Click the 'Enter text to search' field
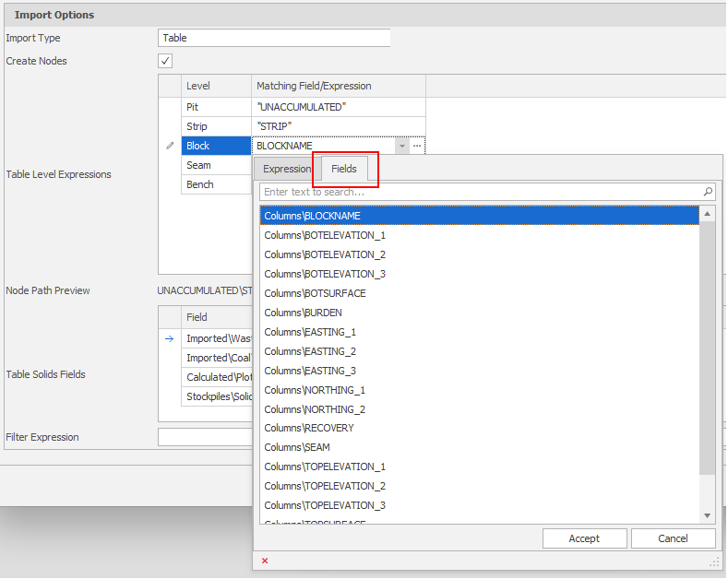Viewport: 728px width, 579px height. click(480, 192)
